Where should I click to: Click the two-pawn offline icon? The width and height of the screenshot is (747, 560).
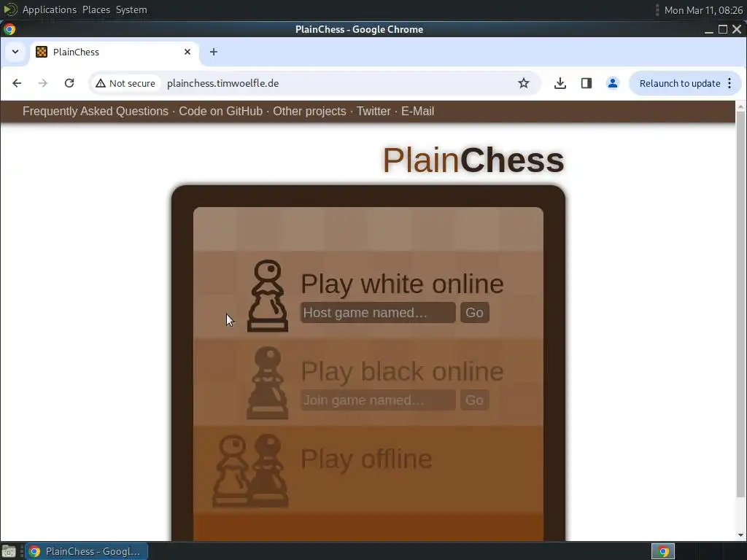251,470
